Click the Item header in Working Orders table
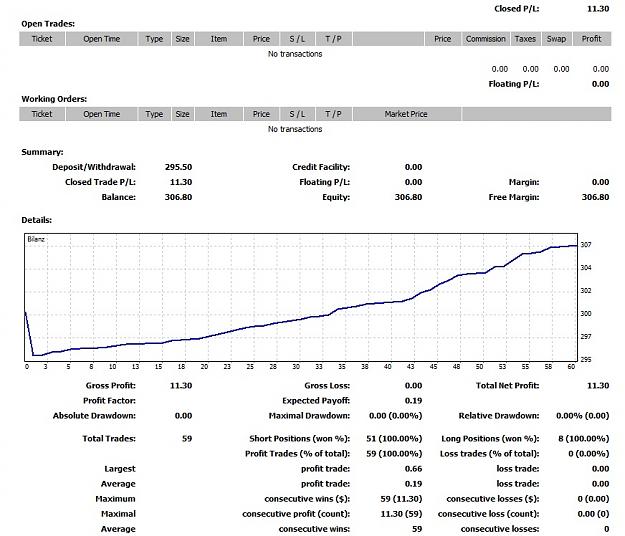The width and height of the screenshot is (625, 536). [x=219, y=114]
